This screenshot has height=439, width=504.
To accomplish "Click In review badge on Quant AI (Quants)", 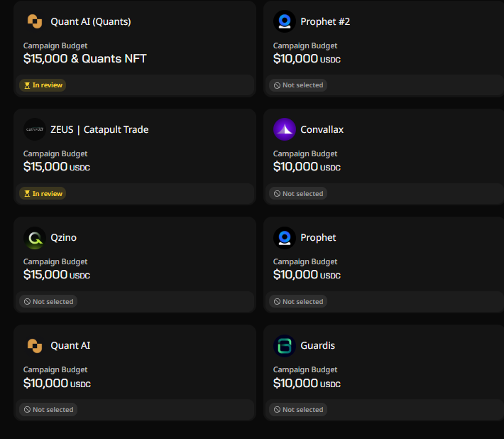I will coord(43,85).
